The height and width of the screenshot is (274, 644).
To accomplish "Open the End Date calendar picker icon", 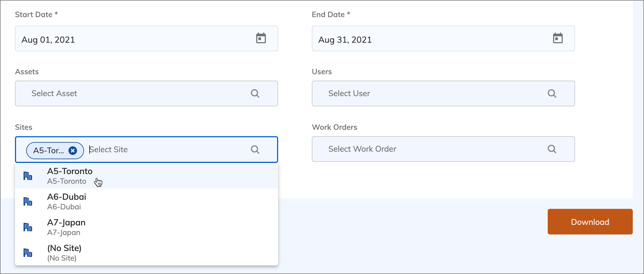I will click(558, 38).
